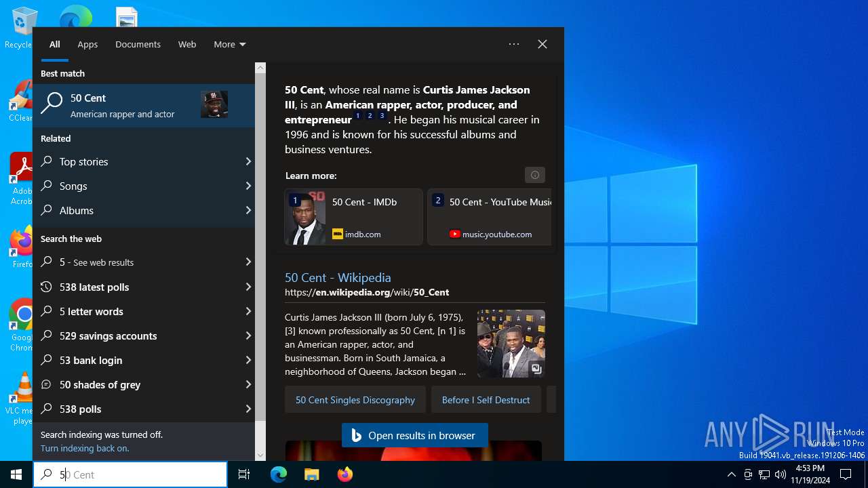868x488 pixels.
Task: Open the Adobe Acrobat desktop shortcut
Action: (x=20, y=179)
